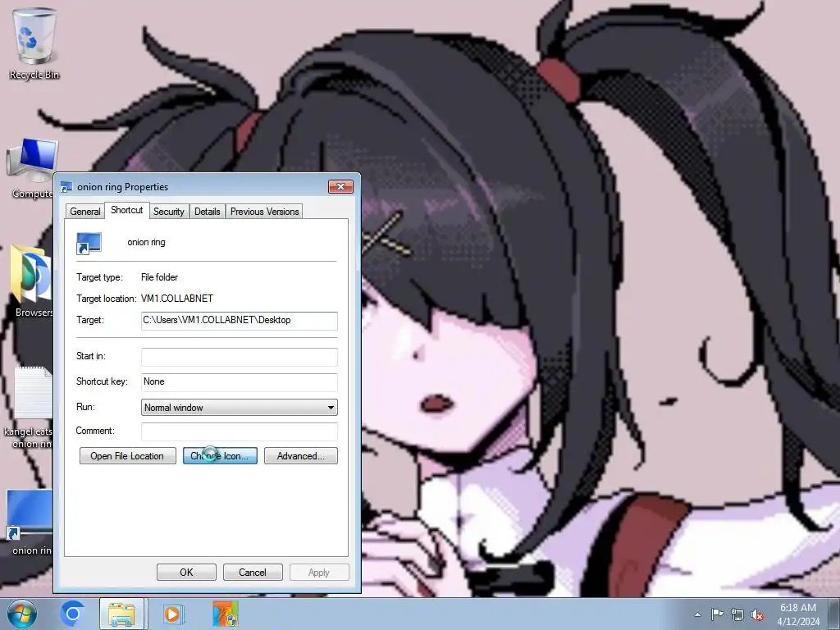Expand the Run dropdown showing Normal window
Viewport: 840px width, 630px height.
click(x=239, y=407)
